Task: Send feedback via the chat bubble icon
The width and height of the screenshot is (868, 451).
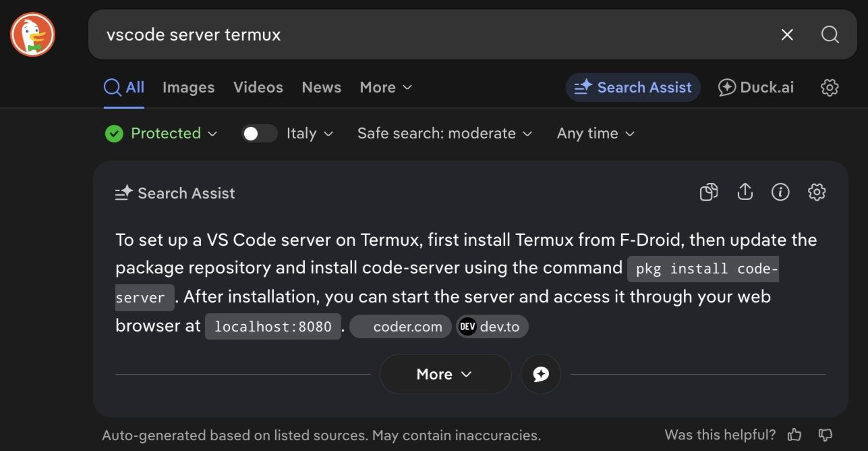Action: click(540, 373)
